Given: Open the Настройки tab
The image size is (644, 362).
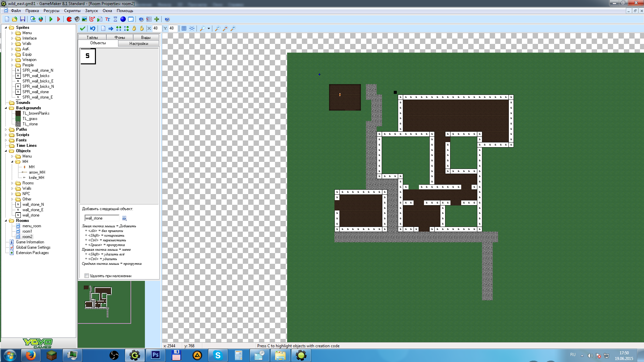Looking at the screenshot, I should click(x=139, y=44).
